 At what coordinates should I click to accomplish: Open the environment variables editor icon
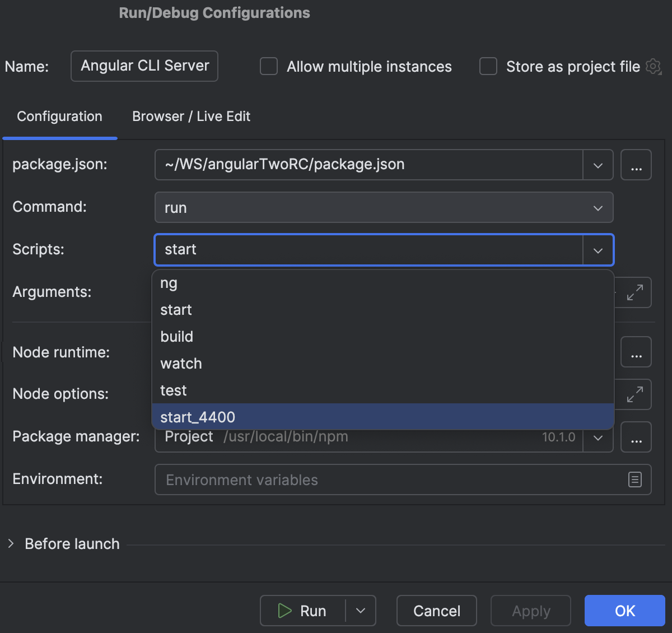634,480
